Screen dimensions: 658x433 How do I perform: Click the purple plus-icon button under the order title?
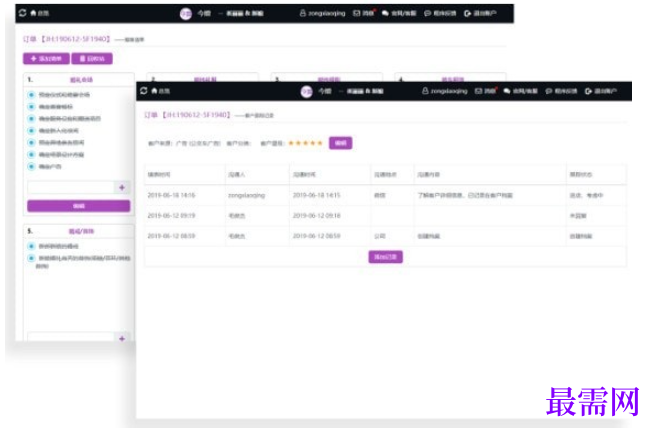46,59
